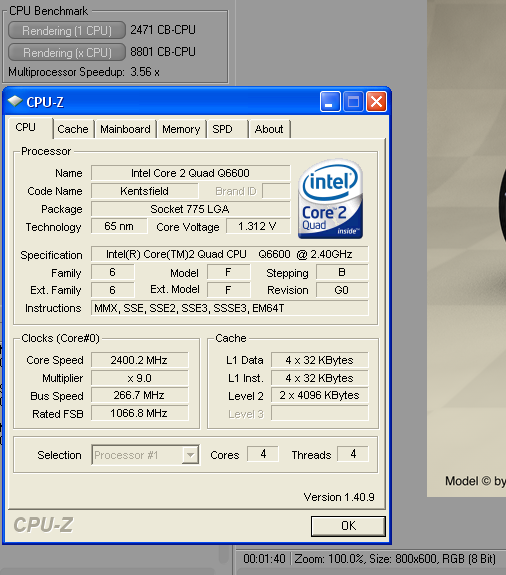Click the Technology value 65 nm
The image size is (506, 575).
point(119,226)
